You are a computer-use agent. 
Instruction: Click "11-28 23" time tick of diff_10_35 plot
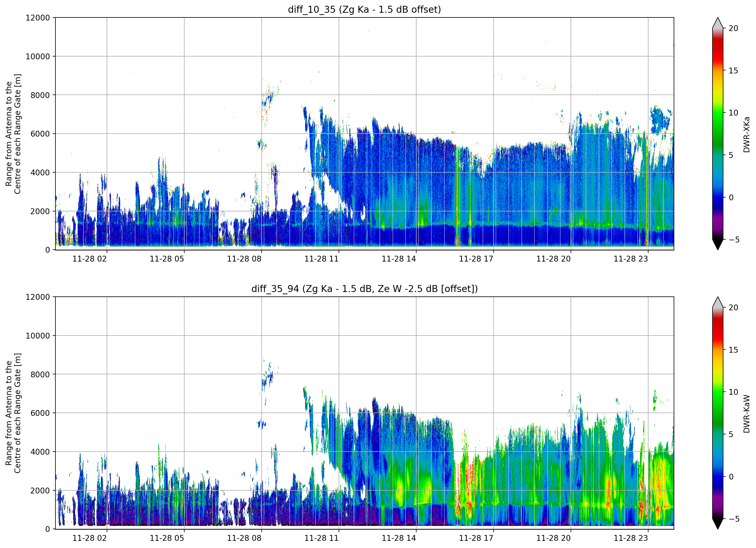click(x=631, y=259)
